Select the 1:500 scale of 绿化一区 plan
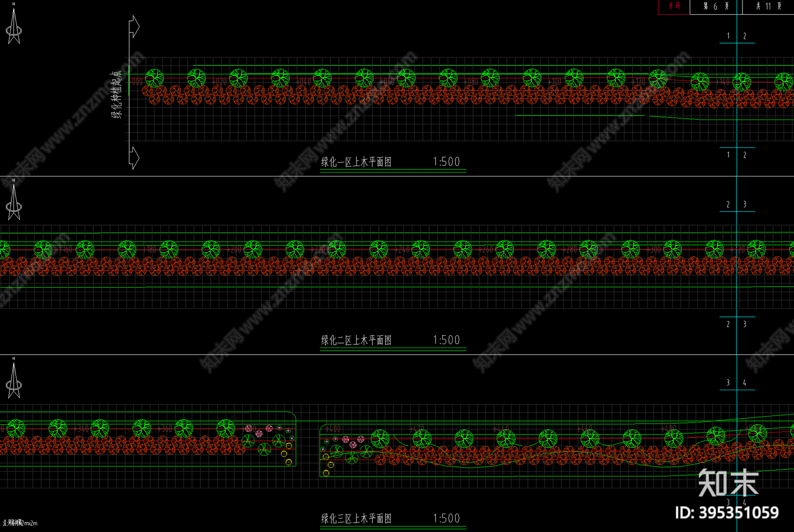 (447, 162)
